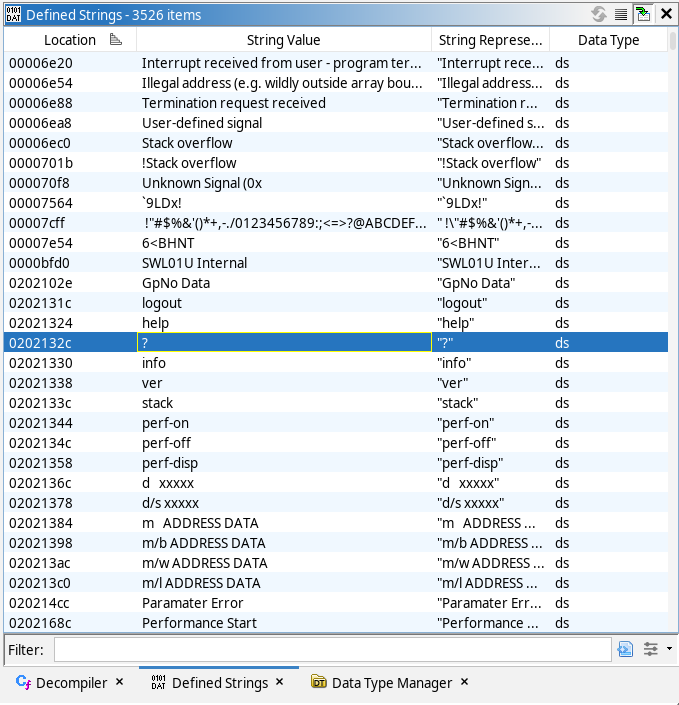The image size is (679, 705).
Task: Toggle the navigation on selection button
Action: [x=642, y=14]
